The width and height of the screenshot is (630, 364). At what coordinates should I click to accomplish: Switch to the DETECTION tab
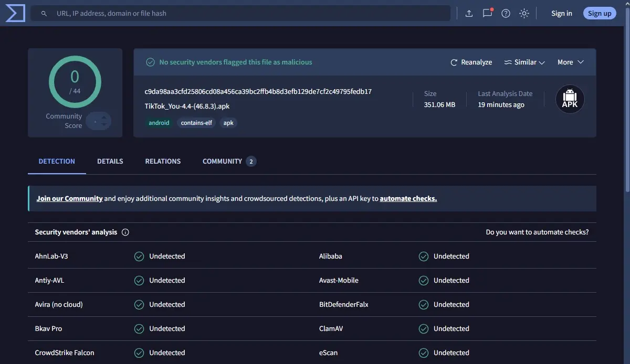point(57,162)
